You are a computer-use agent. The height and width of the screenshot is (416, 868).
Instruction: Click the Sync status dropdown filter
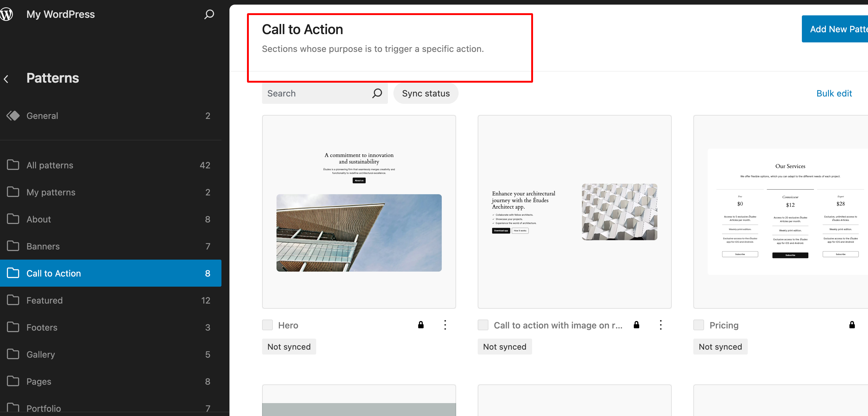[426, 93]
